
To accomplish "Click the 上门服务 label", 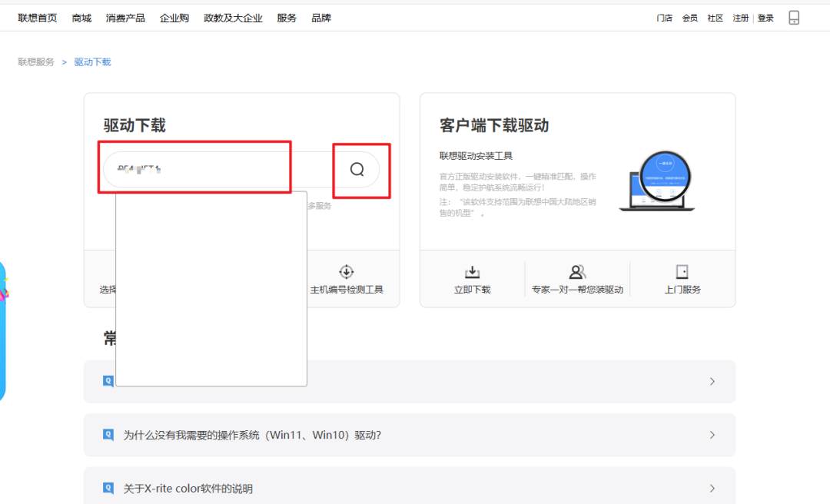I will pyautogui.click(x=682, y=290).
